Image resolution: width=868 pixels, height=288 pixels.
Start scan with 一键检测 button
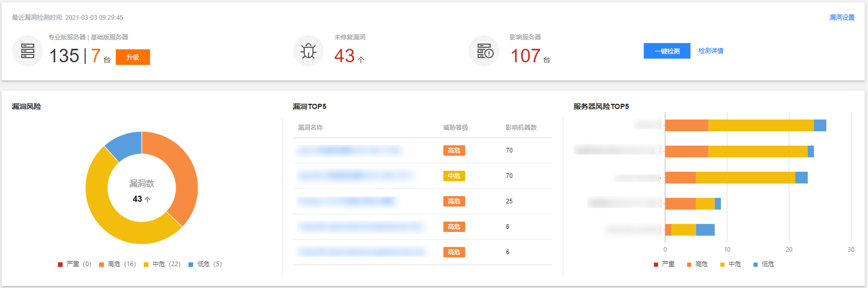pos(667,51)
